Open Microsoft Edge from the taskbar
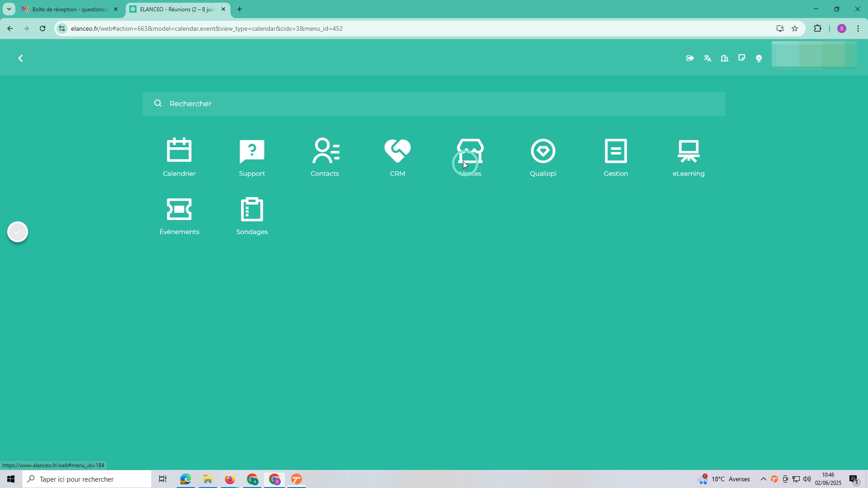 click(185, 479)
